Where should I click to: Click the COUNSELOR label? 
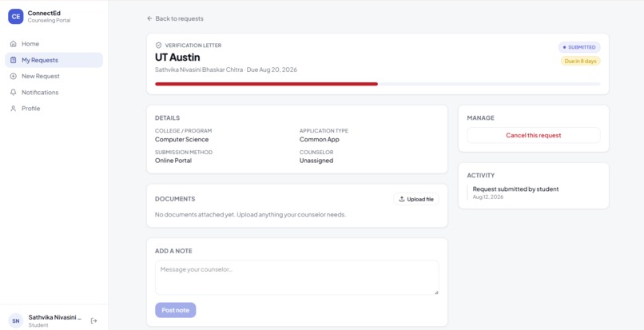pyautogui.click(x=316, y=152)
